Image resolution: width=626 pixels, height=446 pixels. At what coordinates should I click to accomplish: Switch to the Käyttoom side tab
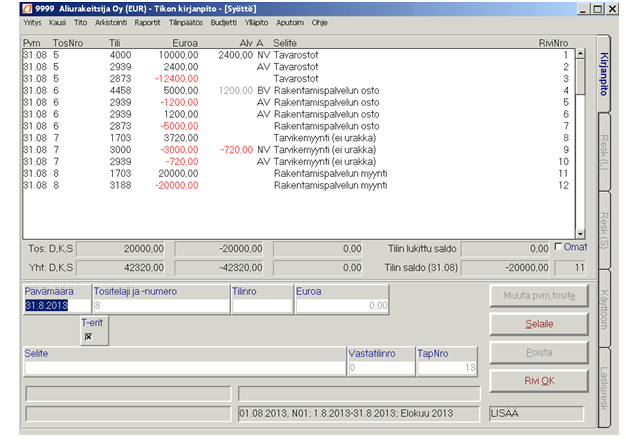(x=604, y=309)
